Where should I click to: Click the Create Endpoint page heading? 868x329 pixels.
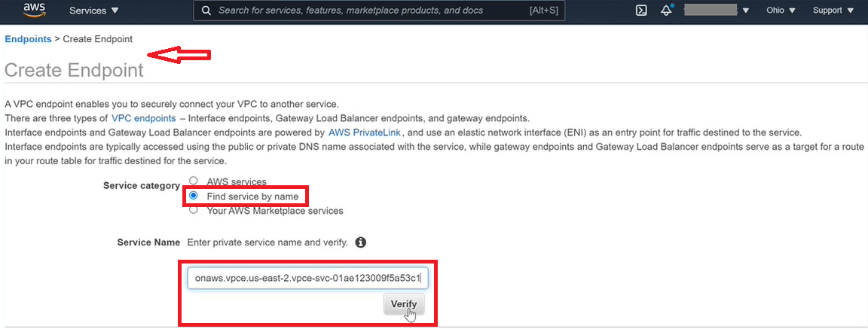click(x=74, y=71)
